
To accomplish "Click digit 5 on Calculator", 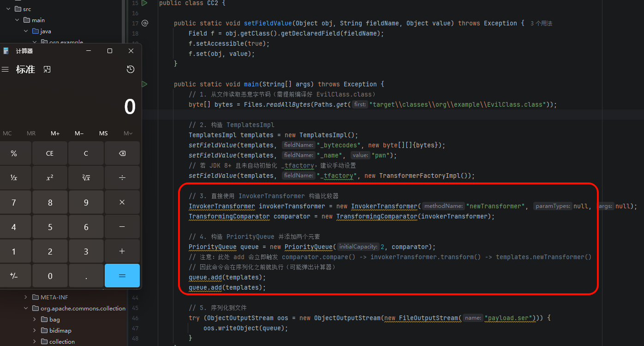I will click(50, 227).
